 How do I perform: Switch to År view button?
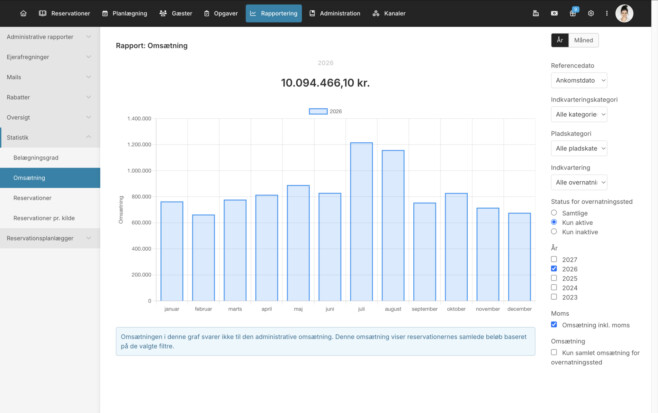[x=560, y=40]
